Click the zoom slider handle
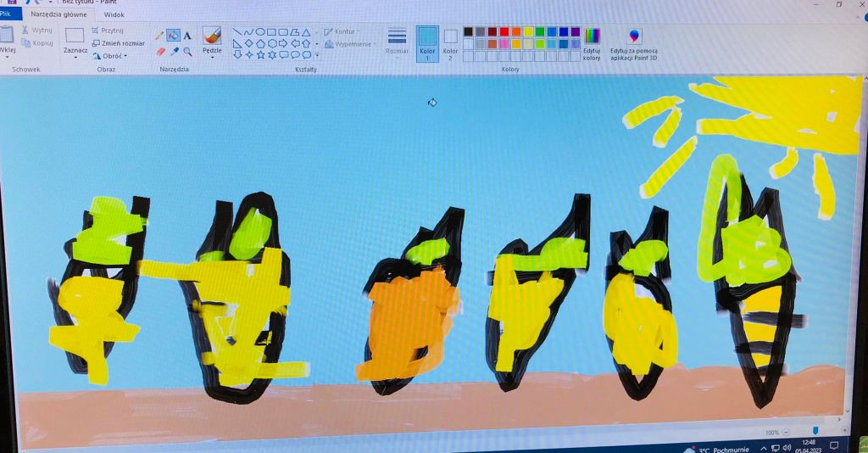This screenshot has width=868, height=453. point(815,431)
